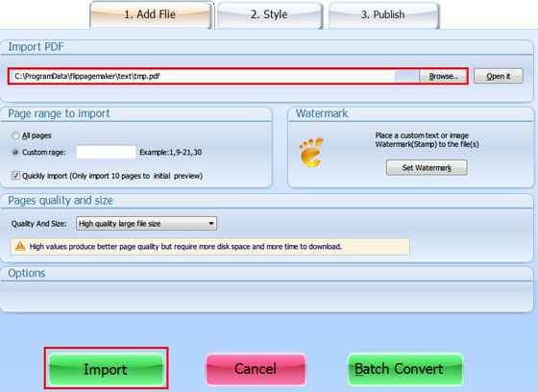Click the Custom range text field

click(x=106, y=152)
